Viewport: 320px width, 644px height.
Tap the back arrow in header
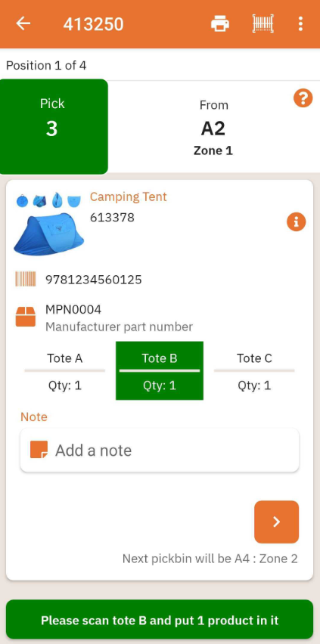[23, 24]
